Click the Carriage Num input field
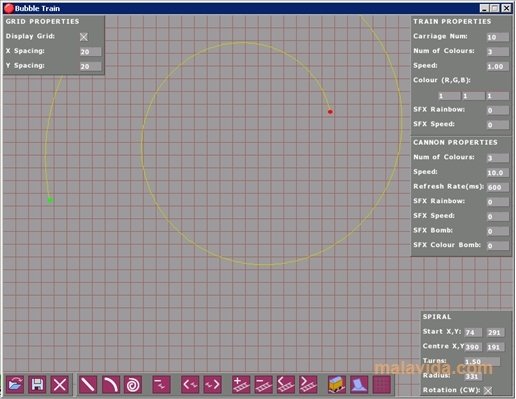 click(498, 37)
